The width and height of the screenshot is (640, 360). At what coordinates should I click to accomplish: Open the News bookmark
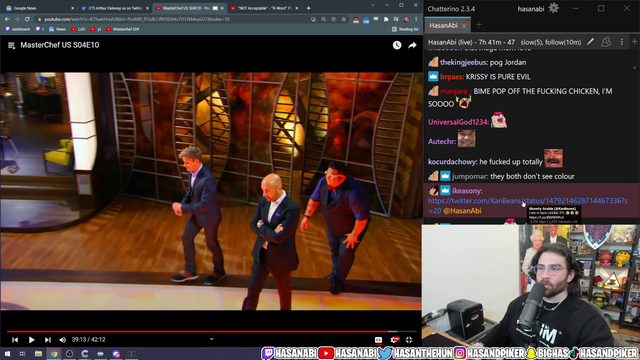(58, 29)
